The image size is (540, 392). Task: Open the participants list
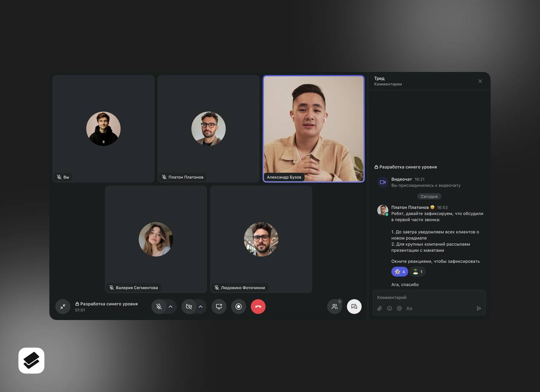pos(335,306)
